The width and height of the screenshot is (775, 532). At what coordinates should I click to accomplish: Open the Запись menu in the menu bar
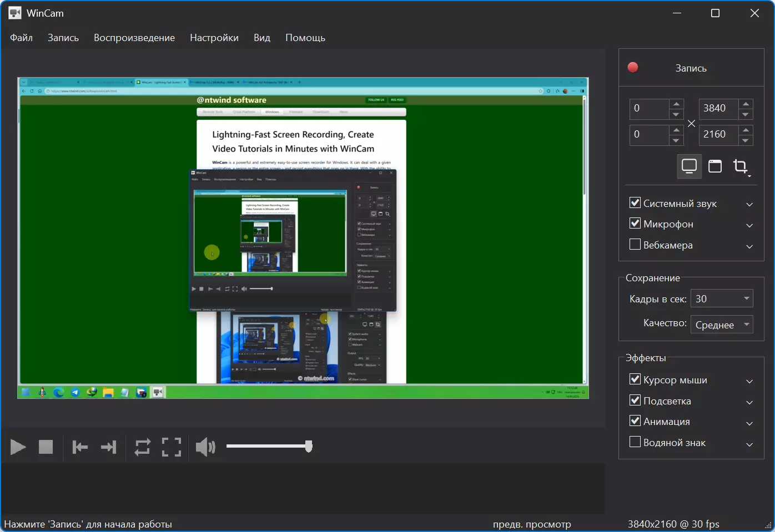click(63, 38)
